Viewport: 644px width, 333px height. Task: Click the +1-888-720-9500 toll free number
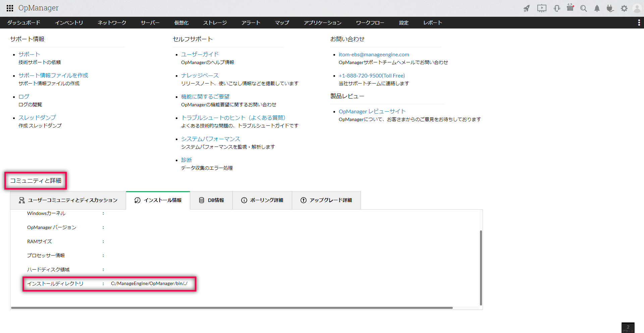372,75
